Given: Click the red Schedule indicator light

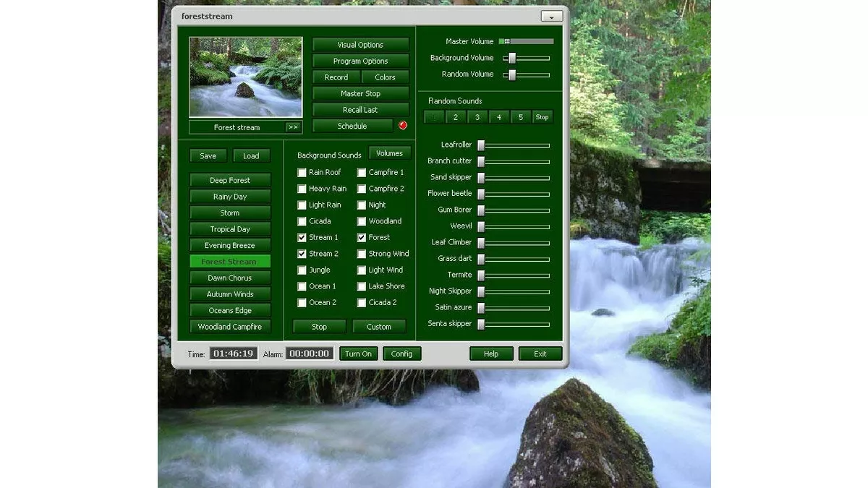Looking at the screenshot, I should (402, 124).
